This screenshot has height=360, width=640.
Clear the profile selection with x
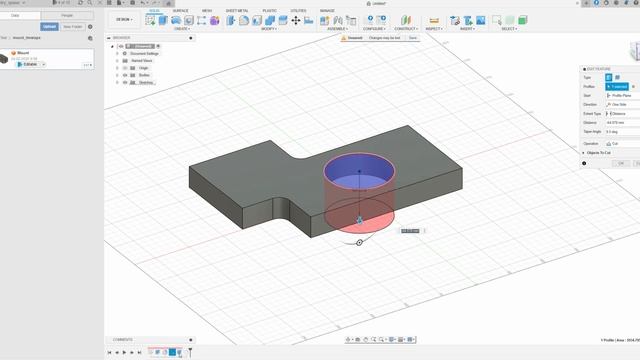click(x=633, y=87)
